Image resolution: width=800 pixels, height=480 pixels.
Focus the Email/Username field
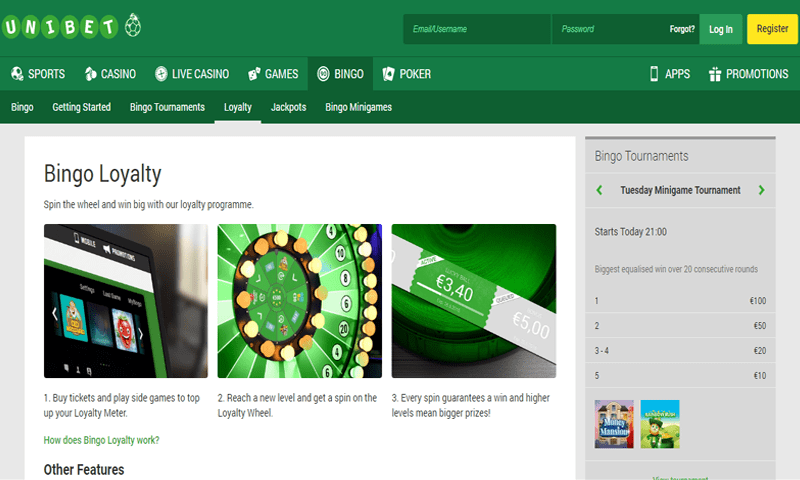pos(476,29)
